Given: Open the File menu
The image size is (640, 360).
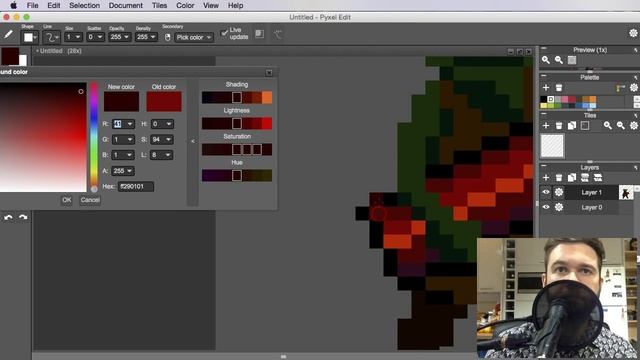Looking at the screenshot, I should pos(32,5).
